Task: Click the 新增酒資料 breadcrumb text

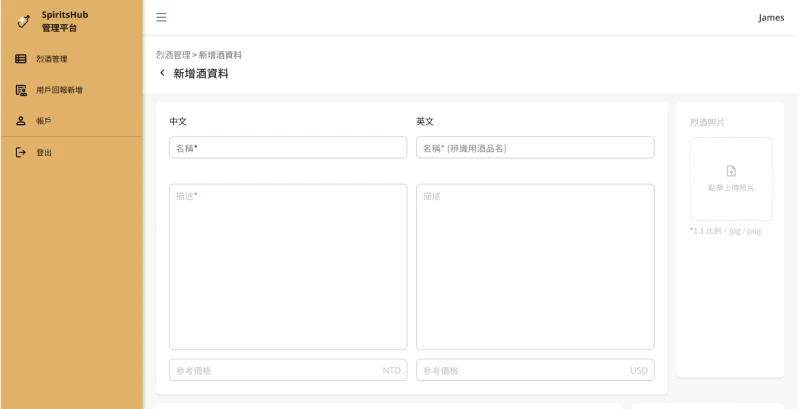Action: tap(220, 55)
